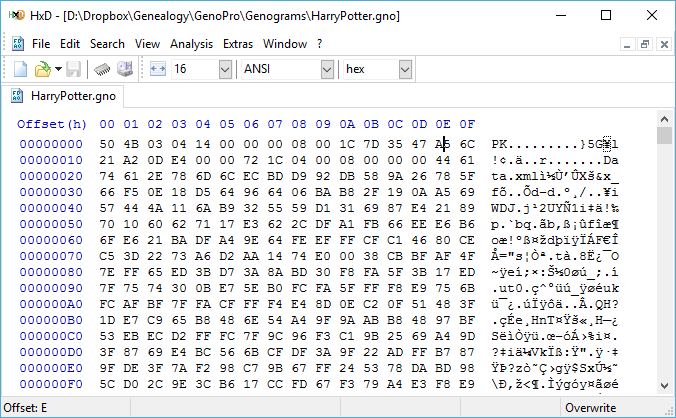Viewport: 676px width, 418px height.
Task: Minimize the inner document window
Action: 627,44
